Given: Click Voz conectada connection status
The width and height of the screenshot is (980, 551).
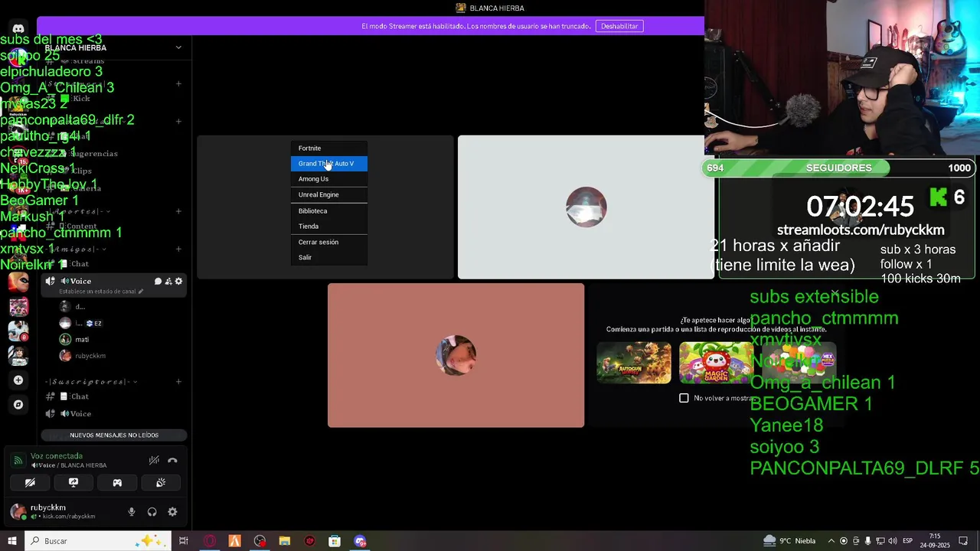Looking at the screenshot, I should [x=57, y=456].
